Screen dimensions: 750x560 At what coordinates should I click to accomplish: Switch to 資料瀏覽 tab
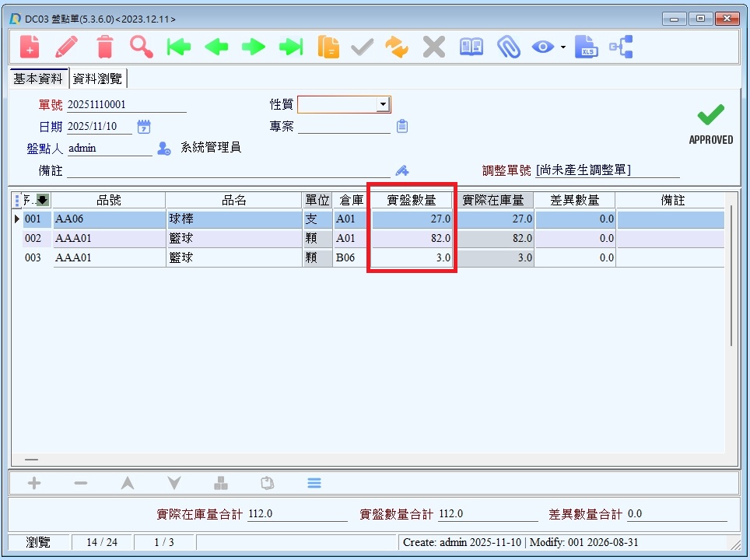[x=97, y=79]
